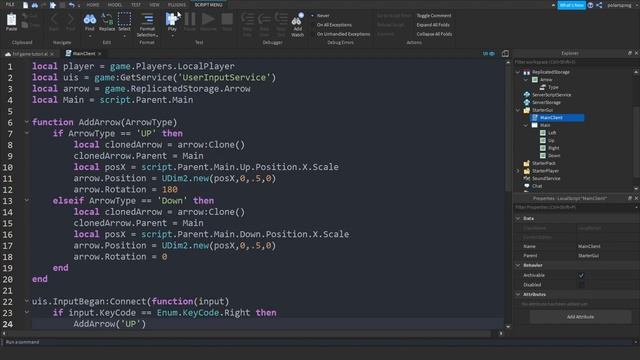This screenshot has height=360, width=640.
Task: Fold the AddArrow function at line 6
Action: click(x=27, y=122)
